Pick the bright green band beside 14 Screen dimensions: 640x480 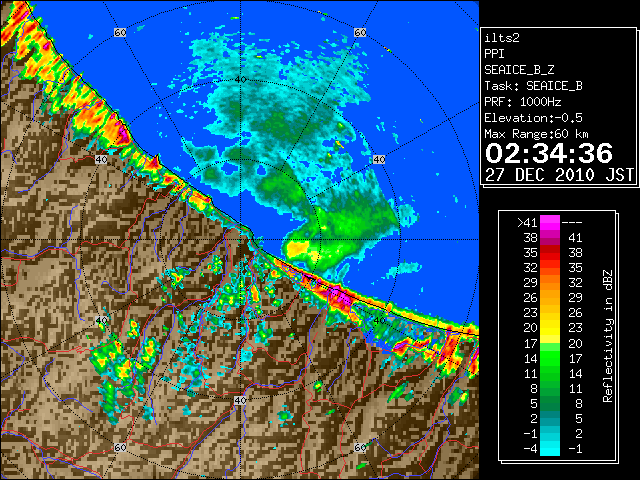(550, 358)
